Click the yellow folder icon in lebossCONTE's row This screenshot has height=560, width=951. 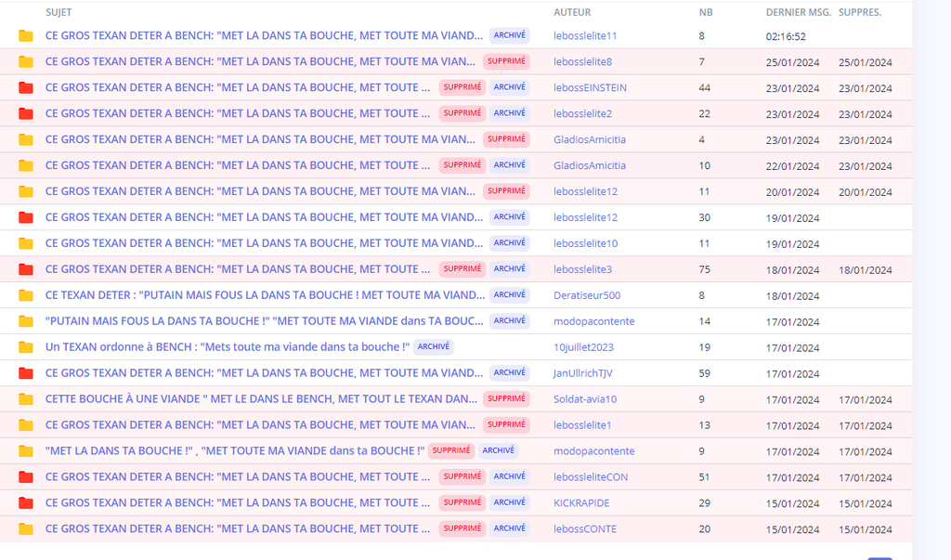click(x=25, y=529)
